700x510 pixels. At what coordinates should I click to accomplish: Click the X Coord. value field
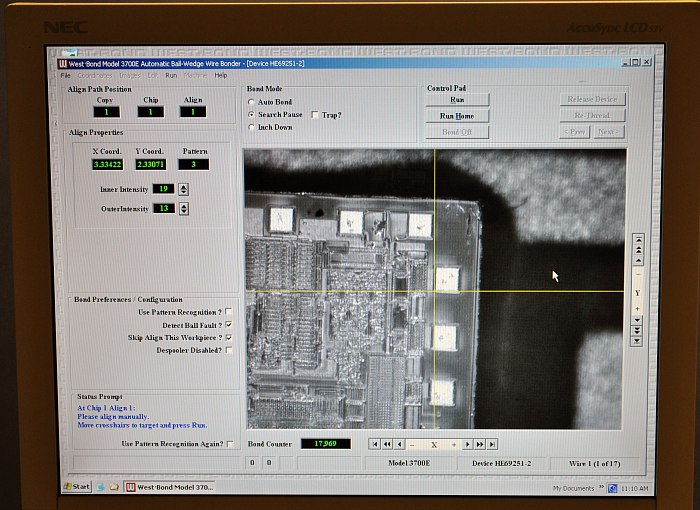click(107, 164)
